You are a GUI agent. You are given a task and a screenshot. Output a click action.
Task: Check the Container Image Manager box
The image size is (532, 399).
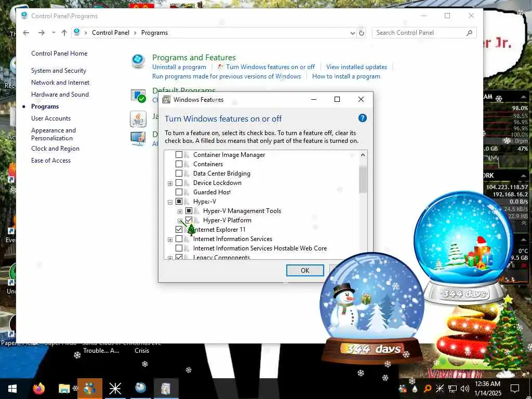[179, 155]
